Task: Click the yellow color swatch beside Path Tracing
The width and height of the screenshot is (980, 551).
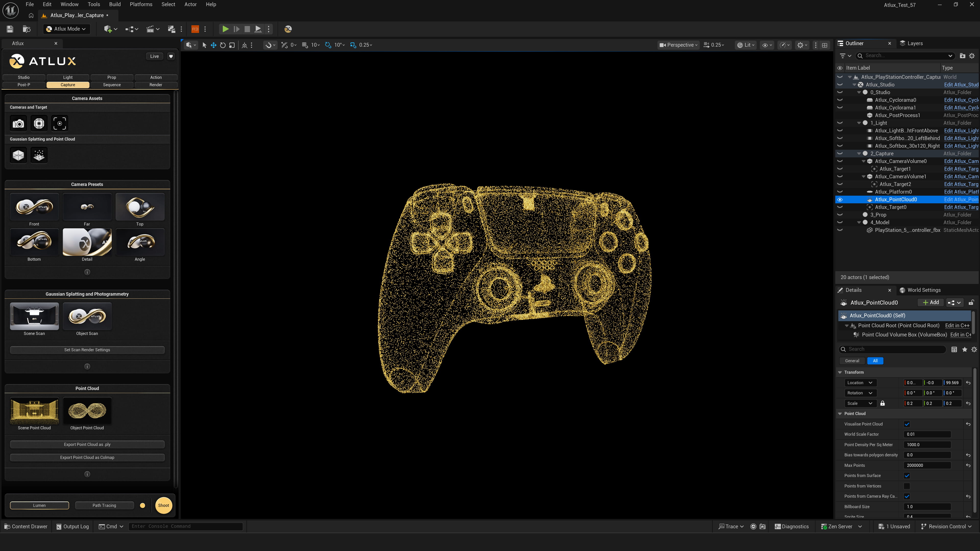Action: 143,505
